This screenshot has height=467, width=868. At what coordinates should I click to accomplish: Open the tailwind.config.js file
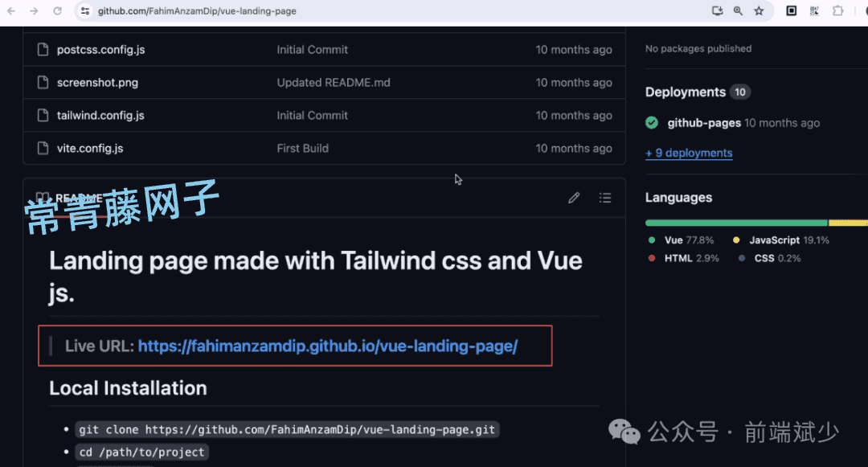[100, 115]
